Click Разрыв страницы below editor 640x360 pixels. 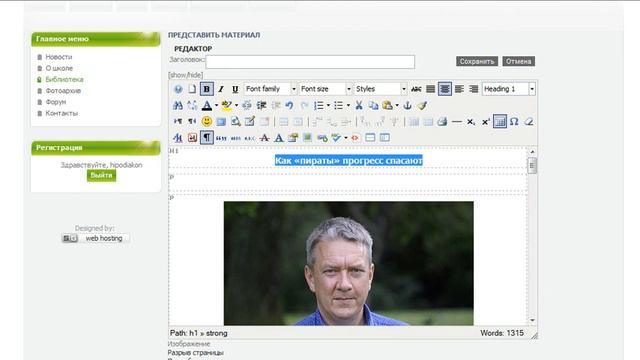196,352
